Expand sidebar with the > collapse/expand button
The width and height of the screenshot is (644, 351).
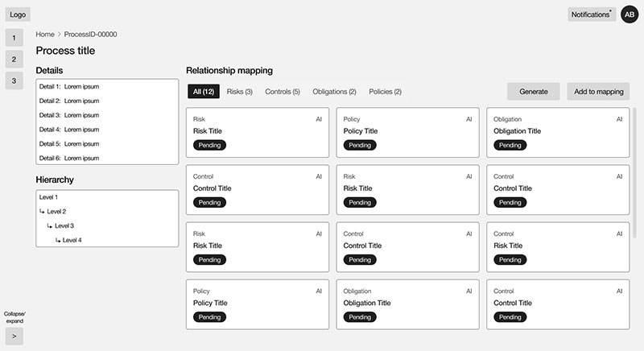tap(14, 337)
